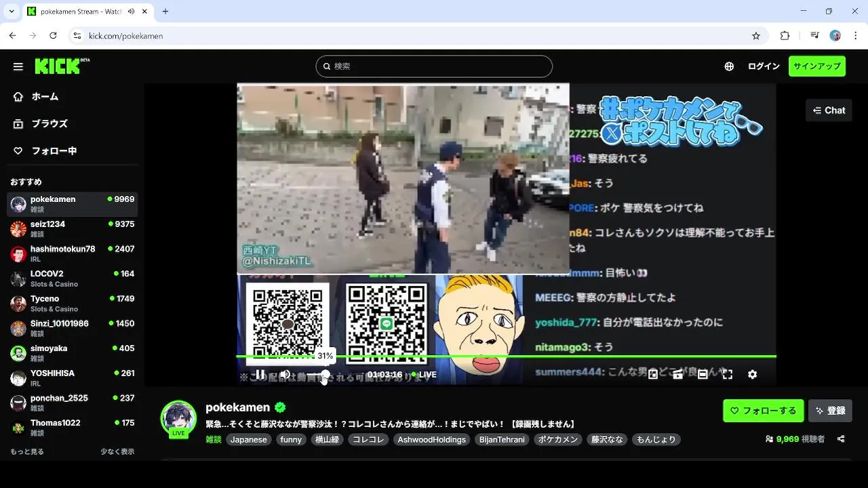Expand list with もっと見る
The width and height of the screenshot is (868, 488).
[27, 451]
